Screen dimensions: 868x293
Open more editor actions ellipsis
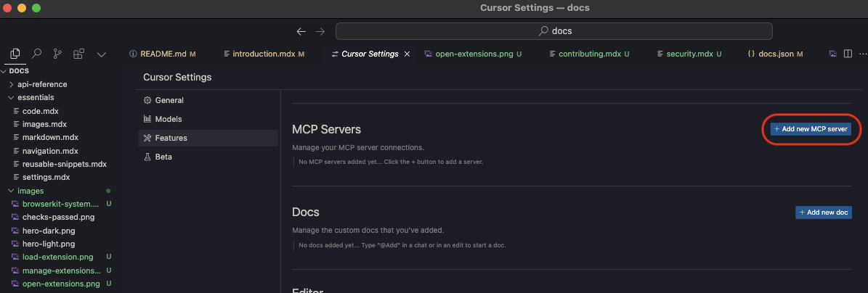(x=862, y=54)
